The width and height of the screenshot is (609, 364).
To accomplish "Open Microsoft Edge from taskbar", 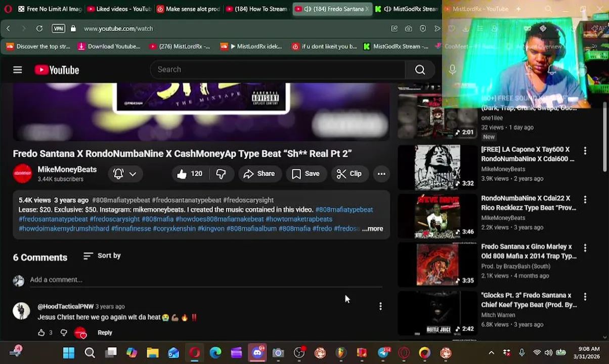I will pyautogui.click(x=215, y=353).
